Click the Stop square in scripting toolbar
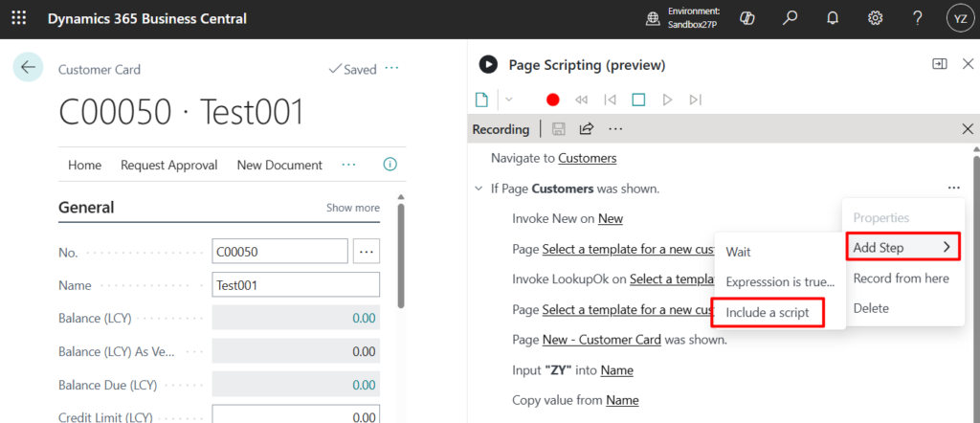The width and height of the screenshot is (980, 423). coord(638,100)
